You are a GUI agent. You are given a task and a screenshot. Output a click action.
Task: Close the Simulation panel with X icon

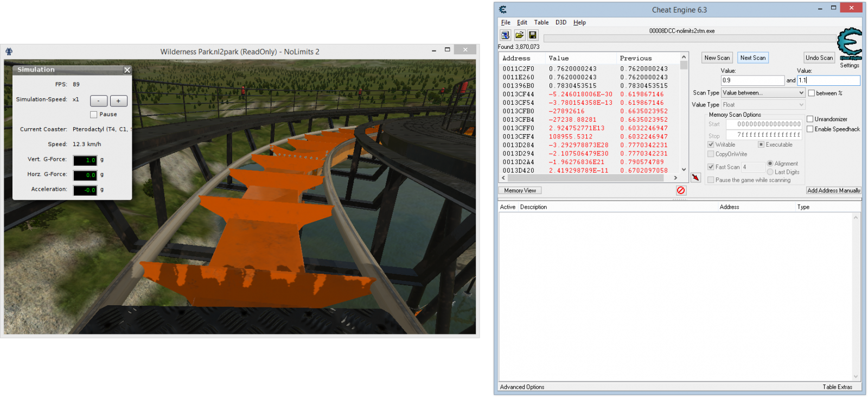click(127, 70)
